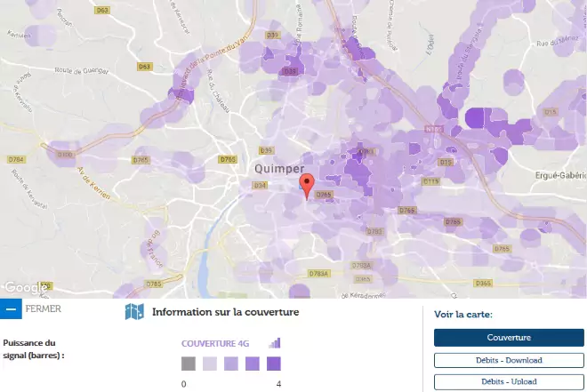Click the FERMER label to close the panel
This screenshot has height=392, width=587.
pos(44,310)
